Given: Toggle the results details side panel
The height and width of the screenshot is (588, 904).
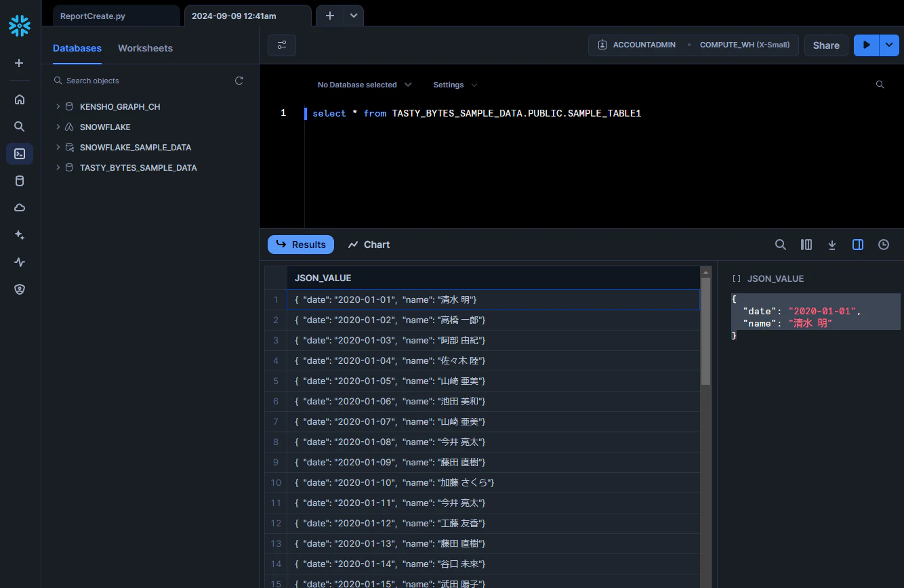Looking at the screenshot, I should coord(858,245).
